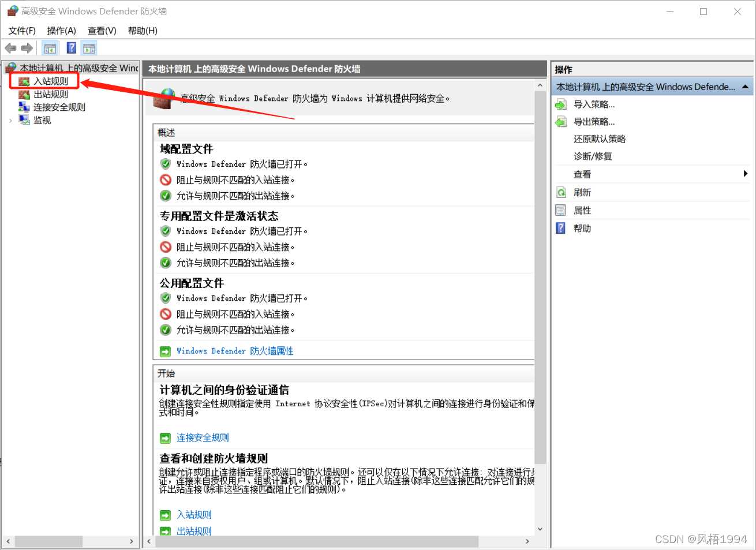This screenshot has width=756, height=550.
Task: Click red block icon under 公用配置文件
Action: tap(166, 314)
